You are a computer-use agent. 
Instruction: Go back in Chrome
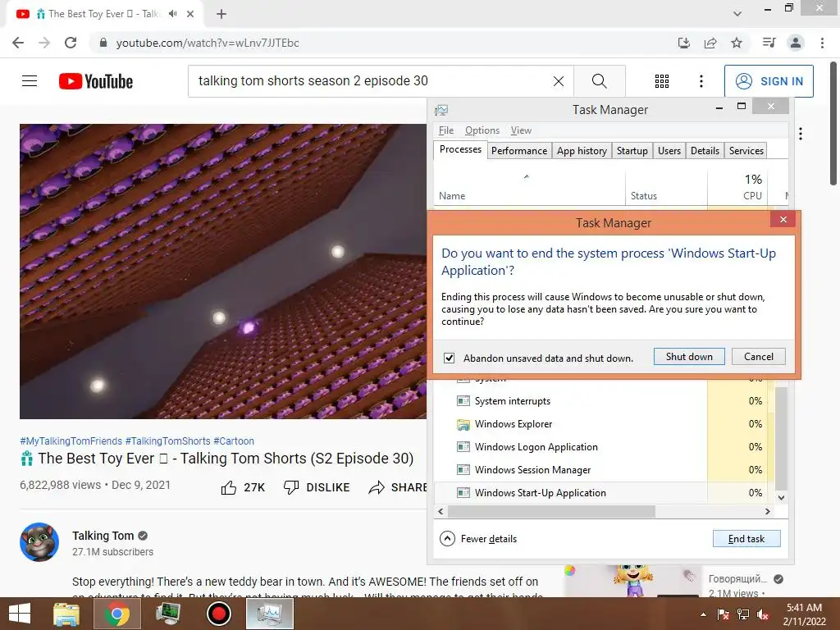click(x=18, y=43)
